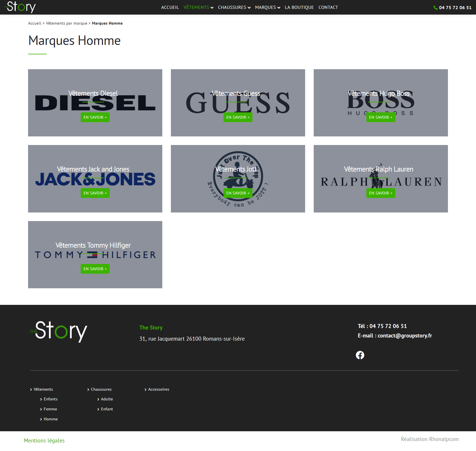Open the Vêtements Guess title
The image size is (476, 451).
[236, 94]
